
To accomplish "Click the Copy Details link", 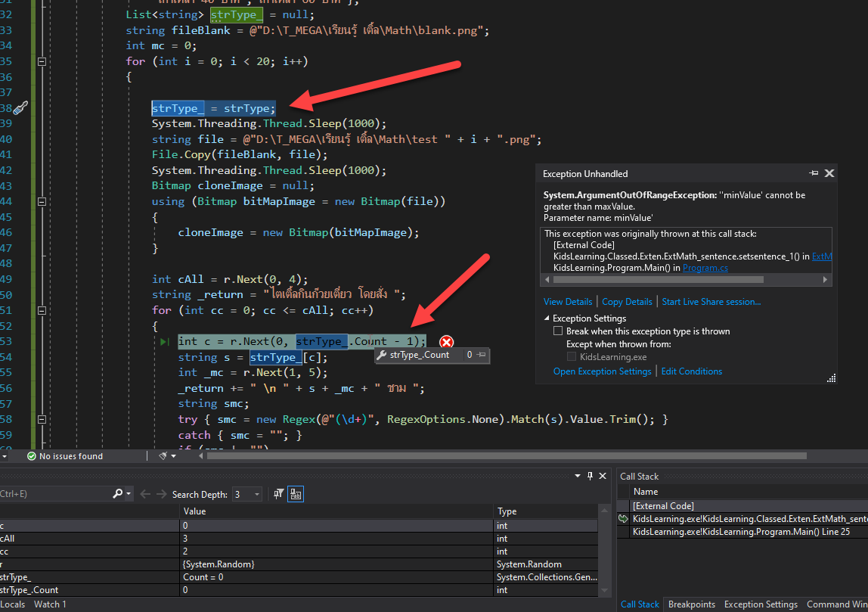I will [627, 302].
